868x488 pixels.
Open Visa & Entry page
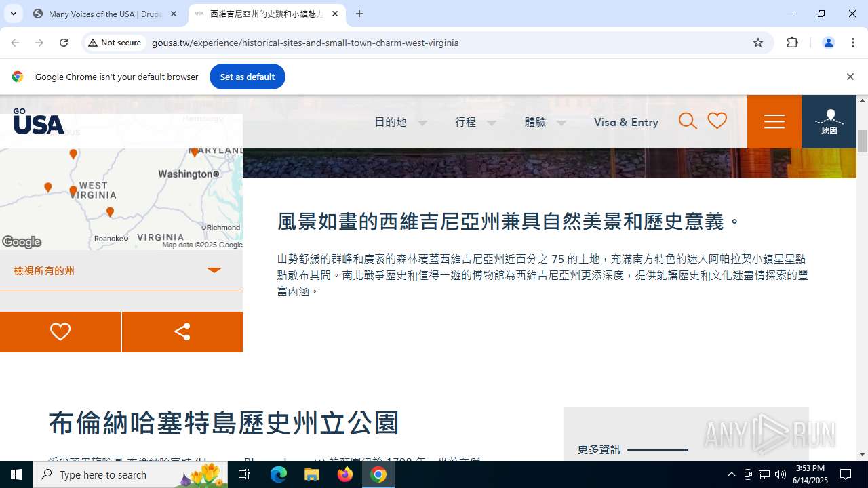(626, 122)
